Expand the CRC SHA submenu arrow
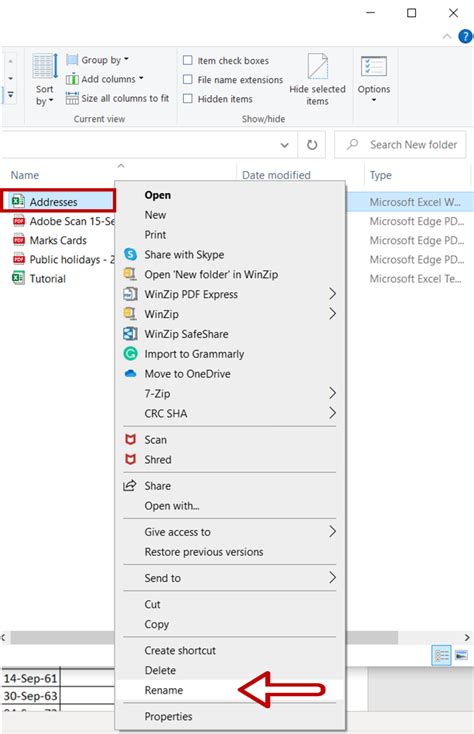Screen dimensions: 474x734 [x=332, y=413]
